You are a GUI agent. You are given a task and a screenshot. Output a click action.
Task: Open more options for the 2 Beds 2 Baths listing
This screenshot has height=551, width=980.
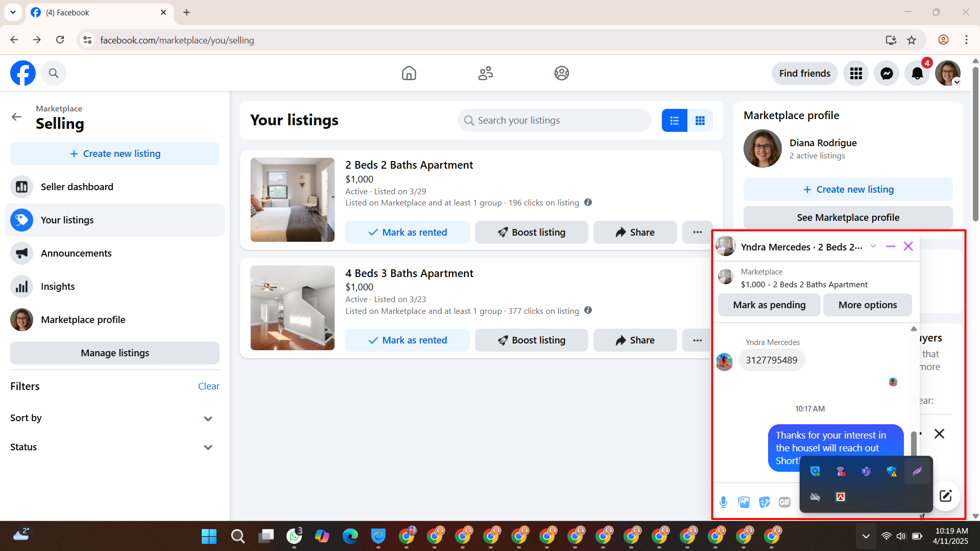[698, 233]
